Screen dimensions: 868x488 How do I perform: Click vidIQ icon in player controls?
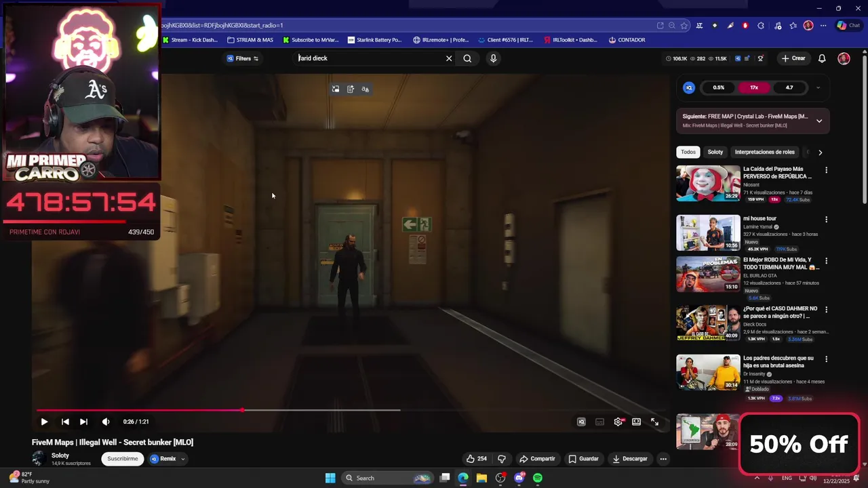coord(581,422)
